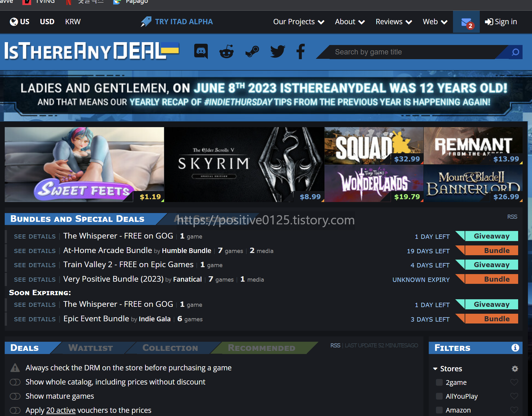Click SEE DETAILS on Epic Event Bundle row
The height and width of the screenshot is (416, 532).
pos(35,319)
